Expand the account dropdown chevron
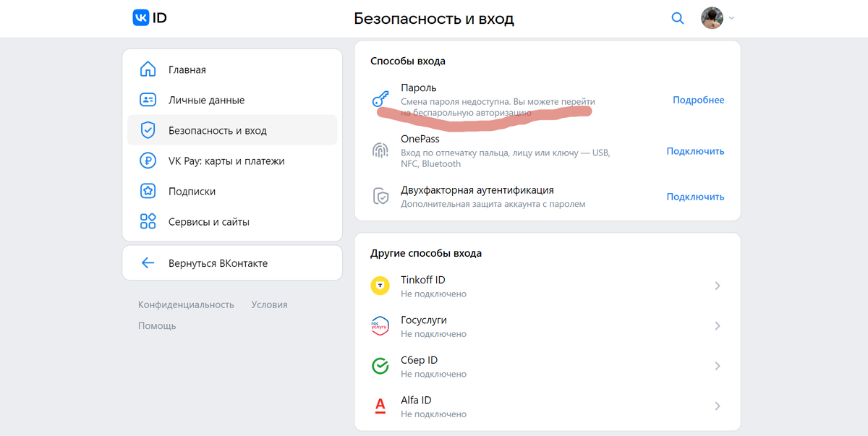This screenshot has width=868, height=436. 731,18
